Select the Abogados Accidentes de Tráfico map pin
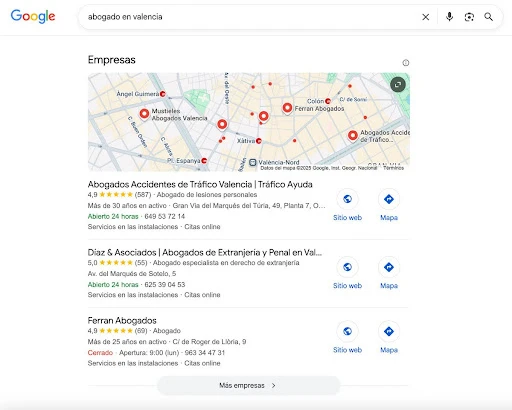This screenshot has height=410, width=512. (353, 136)
